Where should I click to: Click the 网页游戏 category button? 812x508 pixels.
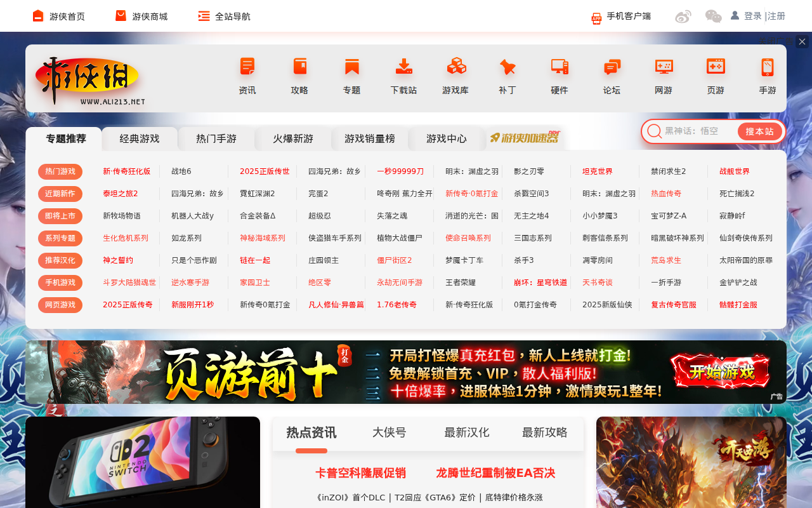coord(60,305)
